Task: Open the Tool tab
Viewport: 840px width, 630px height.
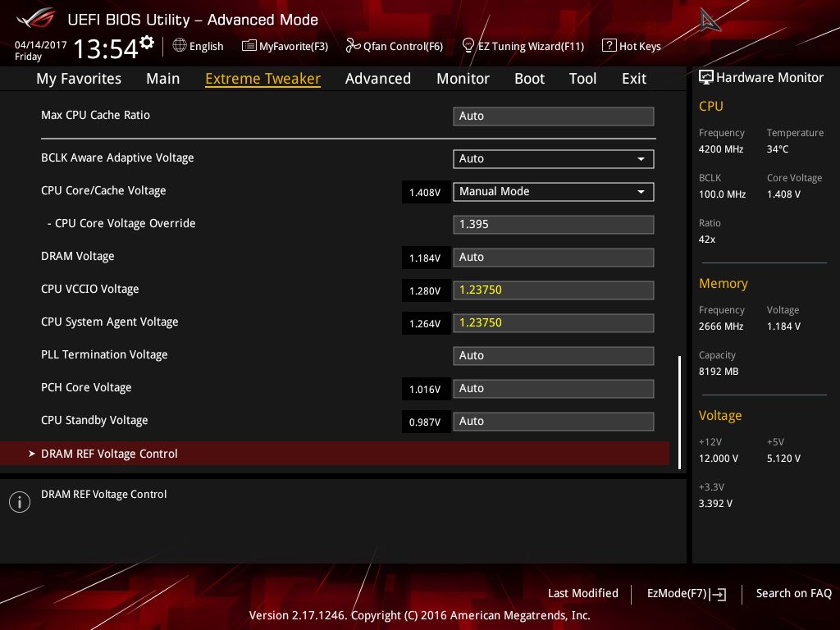Action: click(583, 79)
